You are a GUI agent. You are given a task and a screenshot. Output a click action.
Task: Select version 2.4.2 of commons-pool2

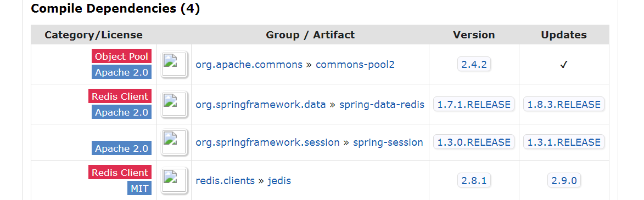click(x=474, y=64)
